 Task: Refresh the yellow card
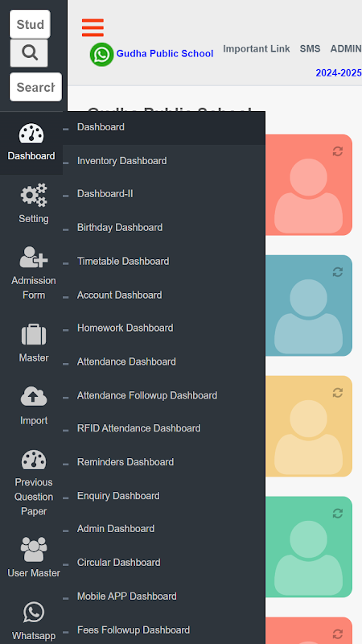tap(337, 393)
